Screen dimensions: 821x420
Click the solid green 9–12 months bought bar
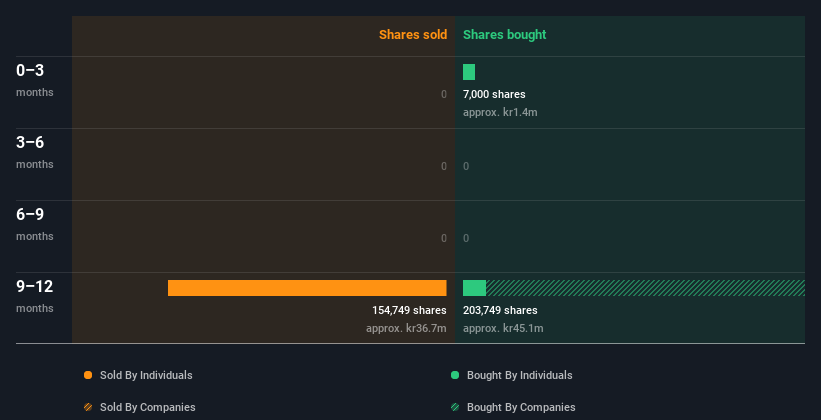[x=474, y=288]
